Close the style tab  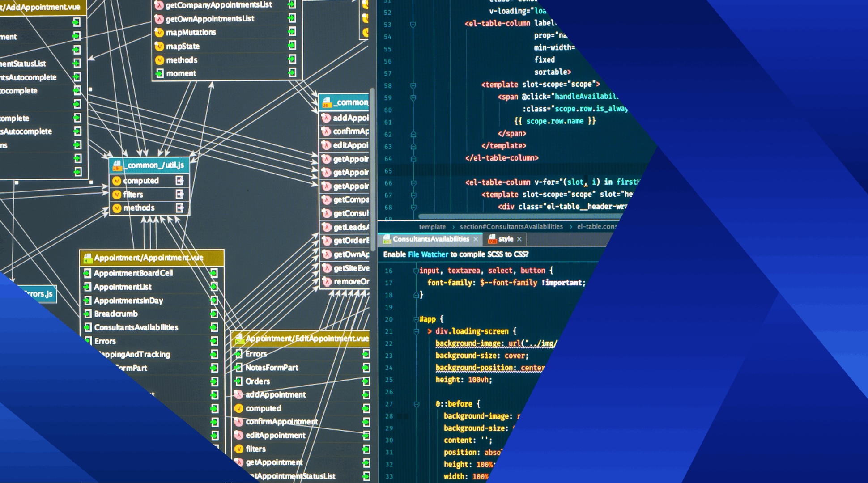pos(519,240)
